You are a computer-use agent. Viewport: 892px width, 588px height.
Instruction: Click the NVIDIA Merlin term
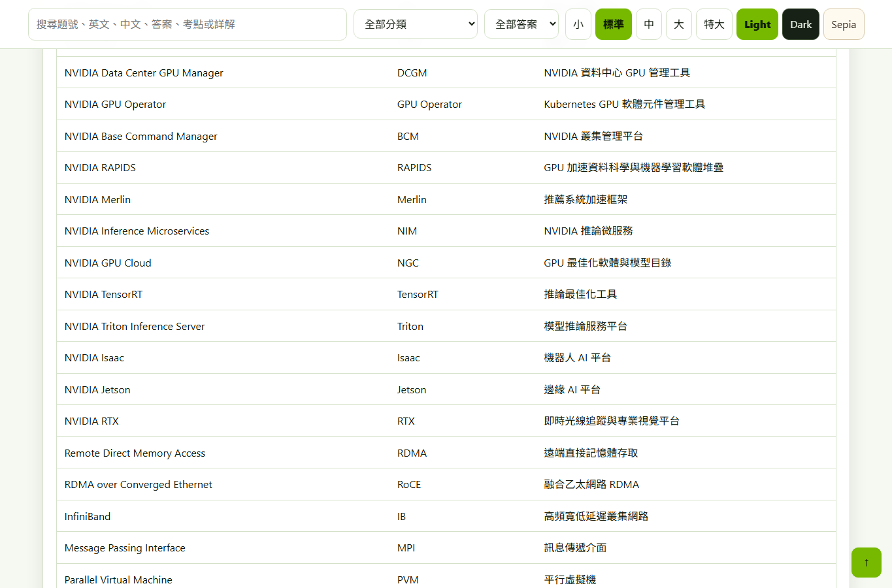click(x=97, y=199)
